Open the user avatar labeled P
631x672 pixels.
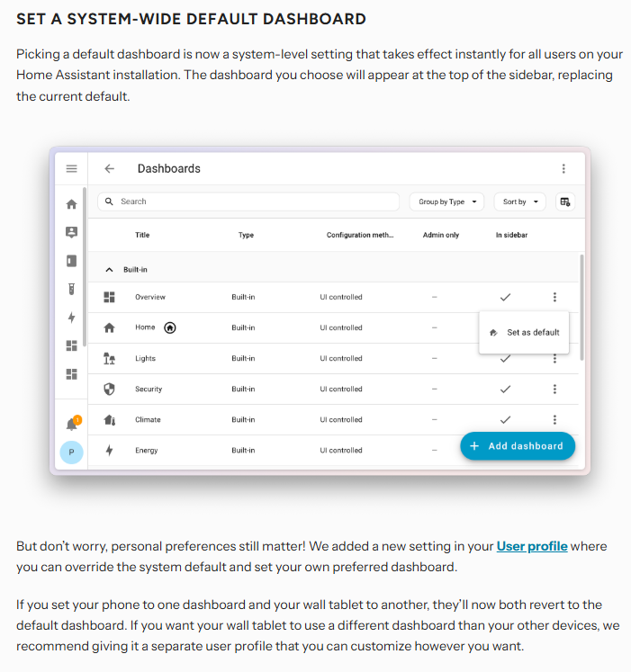(72, 452)
